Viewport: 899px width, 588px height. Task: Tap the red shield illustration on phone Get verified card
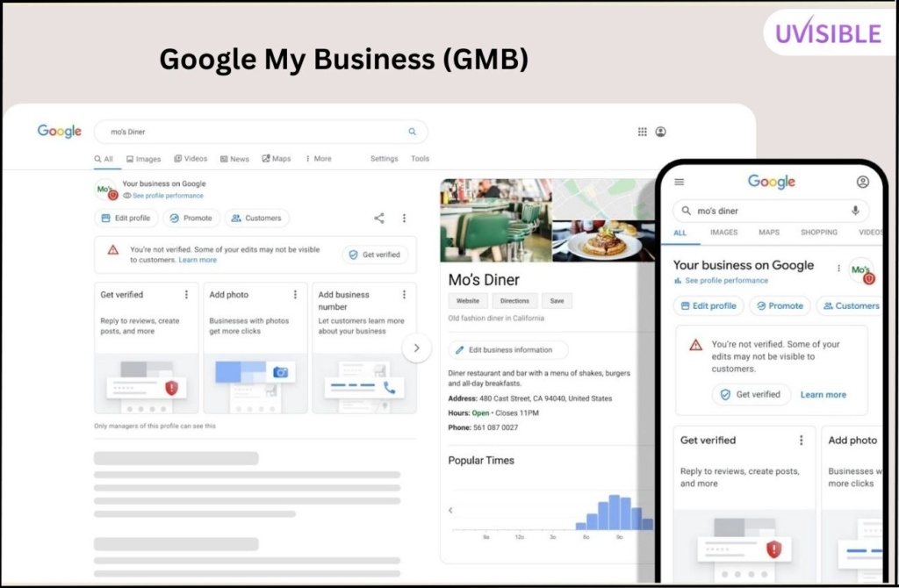pyautogui.click(x=773, y=549)
